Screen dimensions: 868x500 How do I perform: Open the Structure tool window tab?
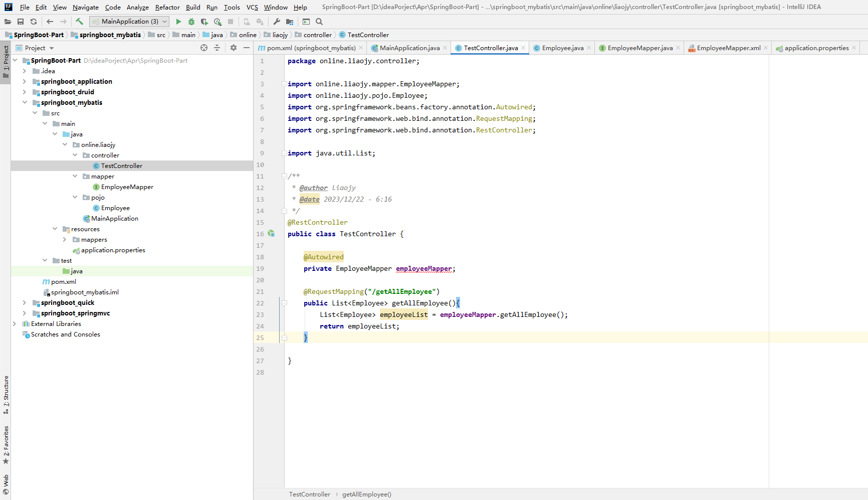(x=6, y=394)
